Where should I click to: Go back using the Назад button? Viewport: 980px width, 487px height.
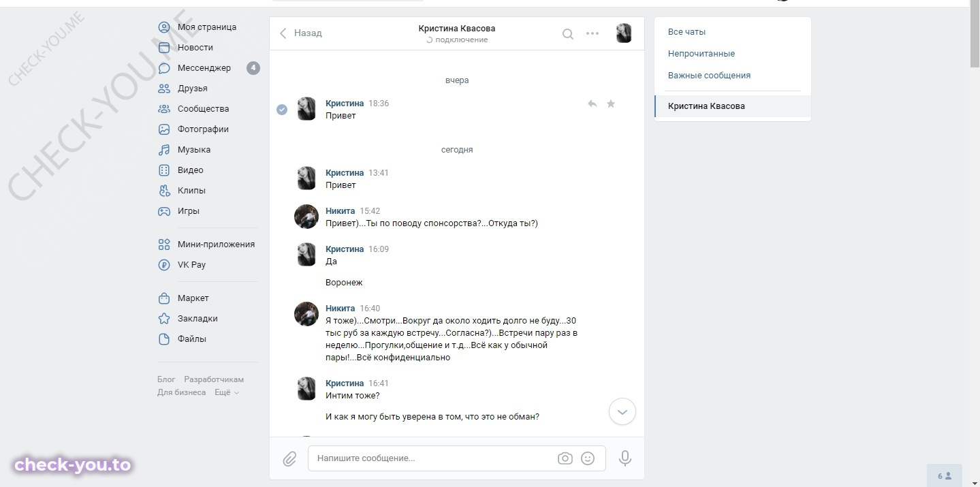tap(301, 33)
